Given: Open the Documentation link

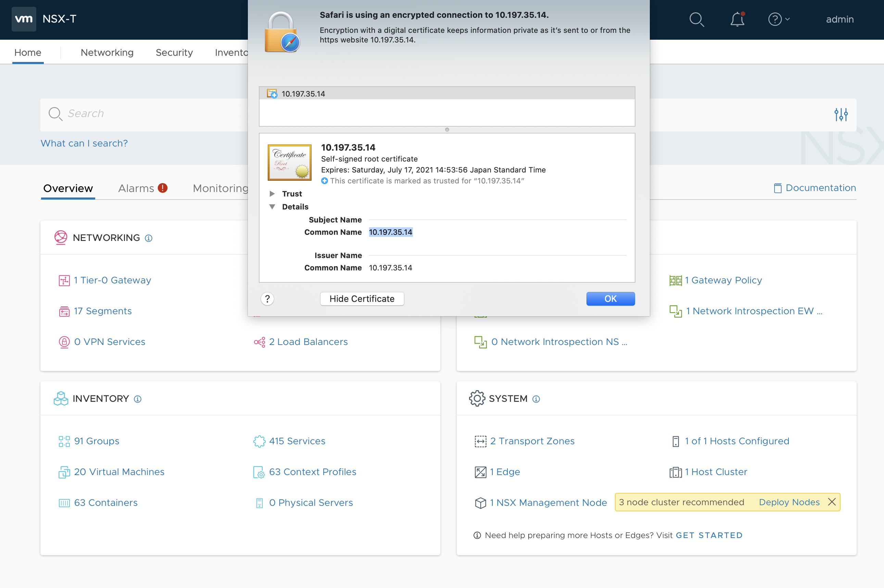Looking at the screenshot, I should coord(814,188).
